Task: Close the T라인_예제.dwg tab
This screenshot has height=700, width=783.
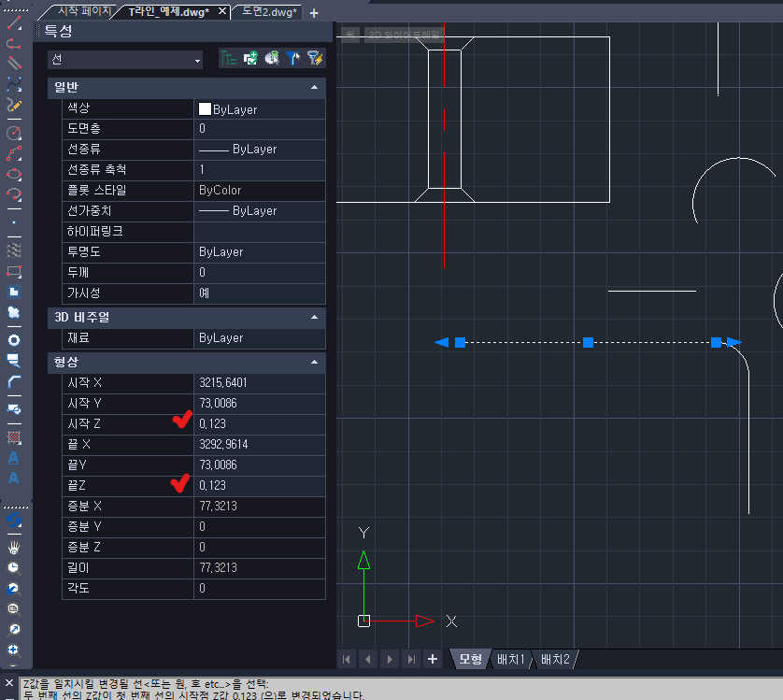Action: 221,12
